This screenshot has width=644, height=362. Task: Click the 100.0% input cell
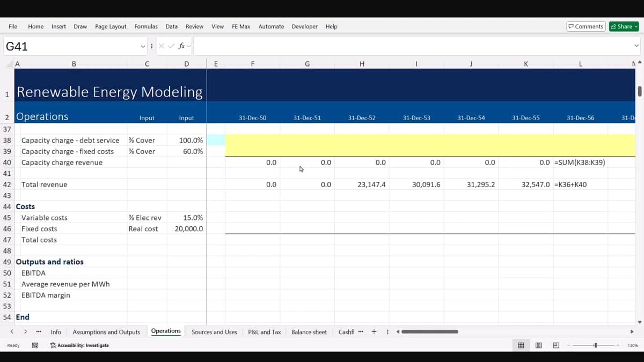point(186,140)
